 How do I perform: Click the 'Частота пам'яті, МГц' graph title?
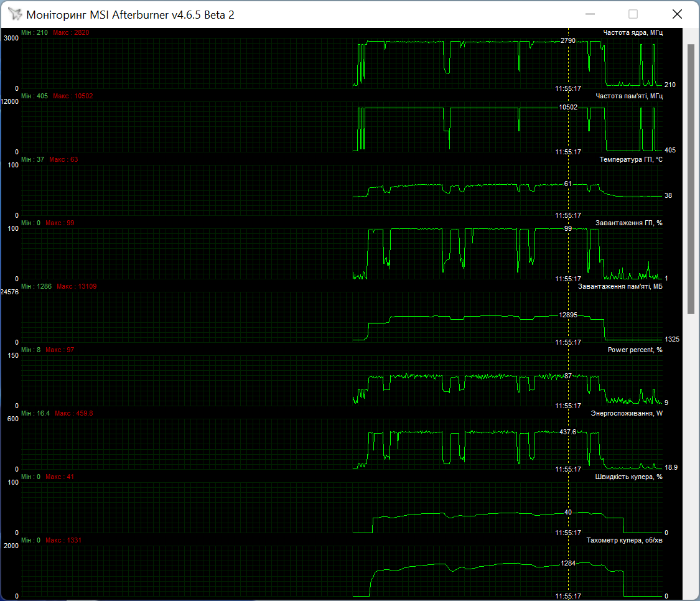629,96
